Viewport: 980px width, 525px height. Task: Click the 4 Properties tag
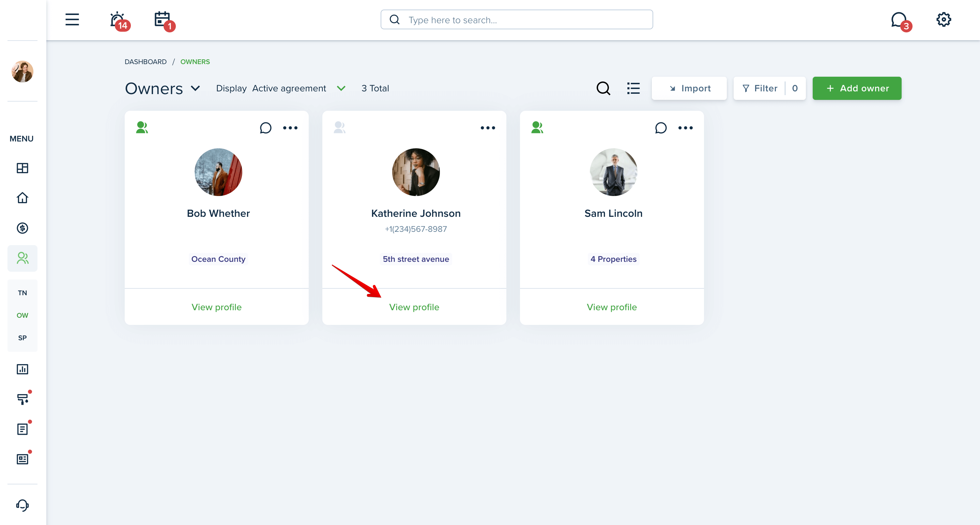point(613,259)
